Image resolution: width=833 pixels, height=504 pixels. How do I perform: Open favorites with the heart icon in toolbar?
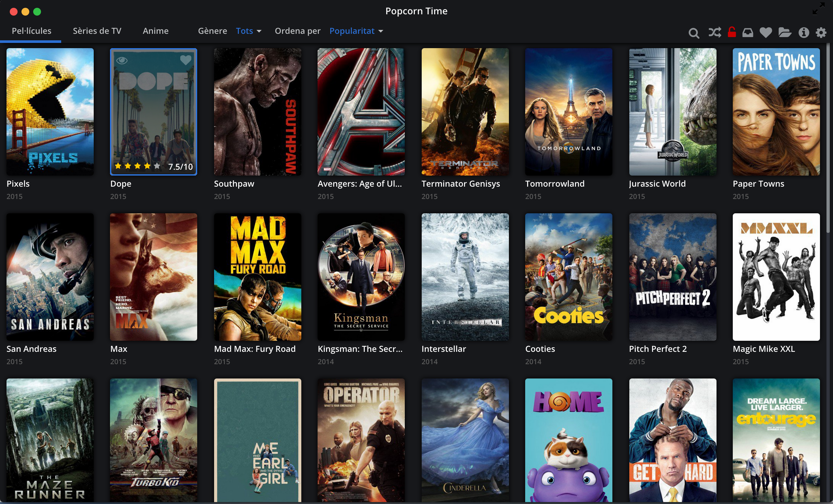point(766,33)
